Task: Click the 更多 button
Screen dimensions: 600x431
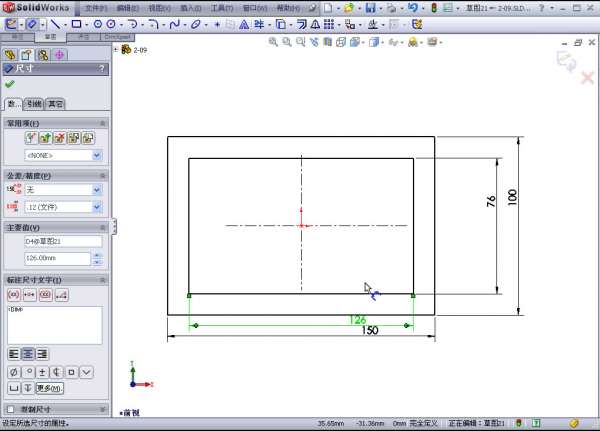Action: pos(49,388)
